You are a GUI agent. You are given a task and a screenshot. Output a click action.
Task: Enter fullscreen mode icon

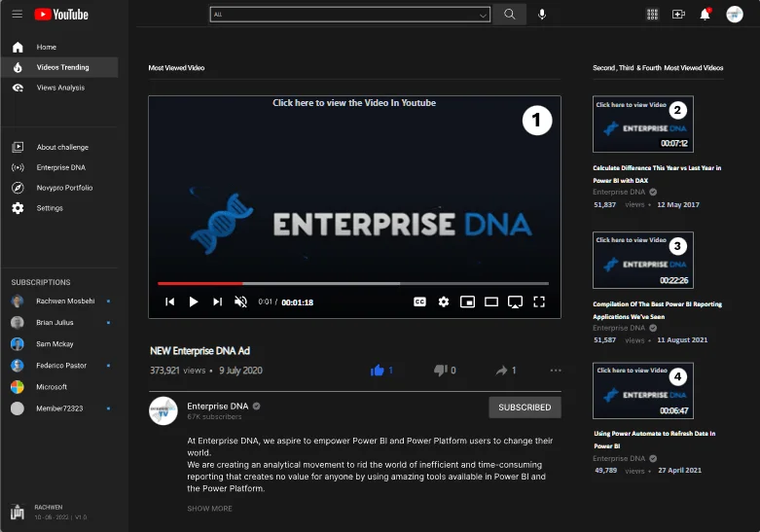tap(539, 301)
